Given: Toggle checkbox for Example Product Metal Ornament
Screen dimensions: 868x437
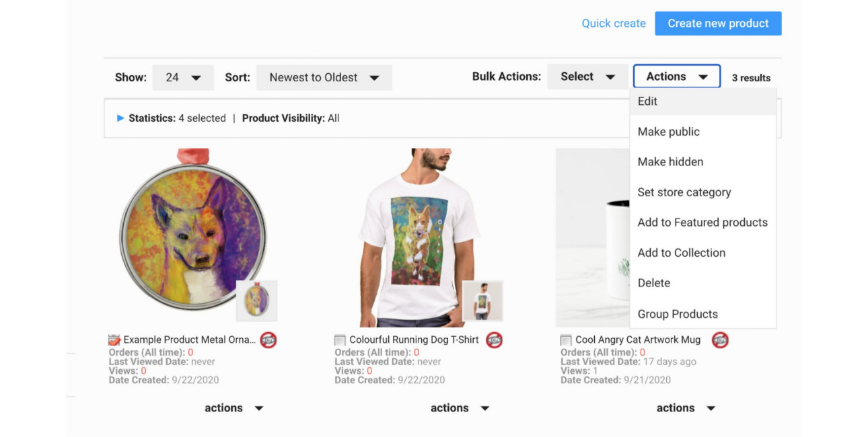Looking at the screenshot, I should 114,340.
